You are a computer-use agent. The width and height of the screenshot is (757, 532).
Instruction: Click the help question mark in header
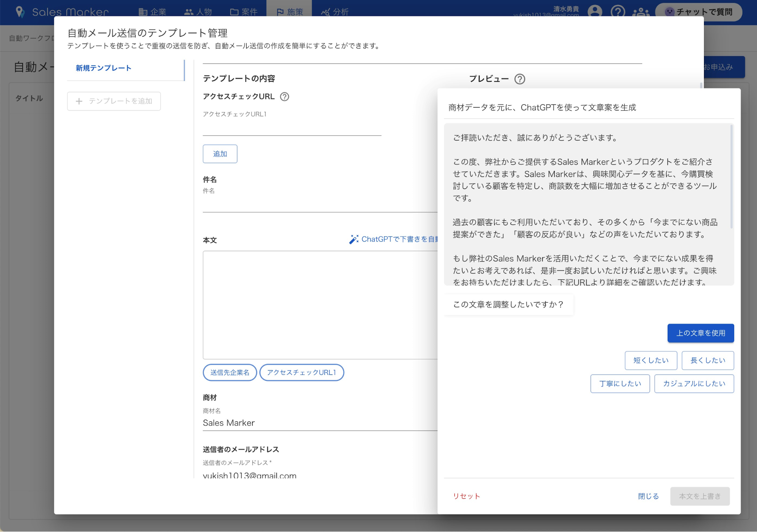[x=618, y=11]
